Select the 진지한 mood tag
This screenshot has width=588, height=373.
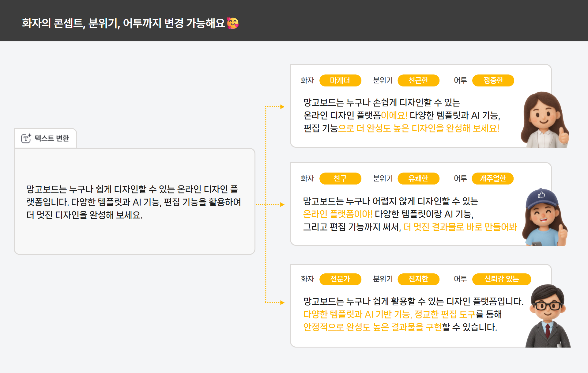click(418, 279)
